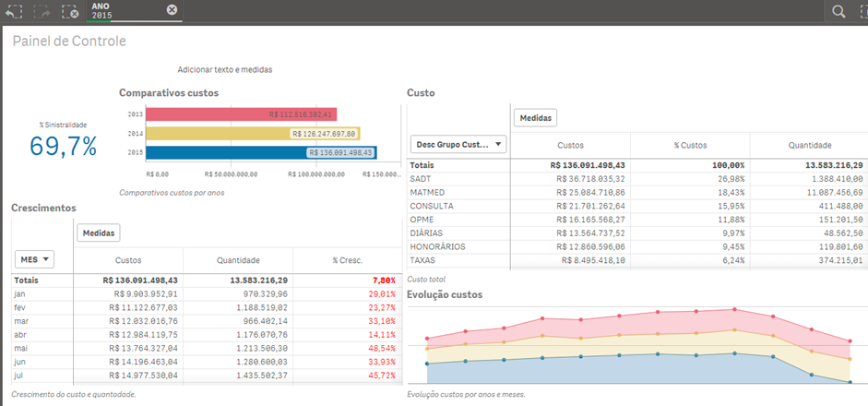
Task: Sort by % Custos column header
Action: click(x=689, y=145)
